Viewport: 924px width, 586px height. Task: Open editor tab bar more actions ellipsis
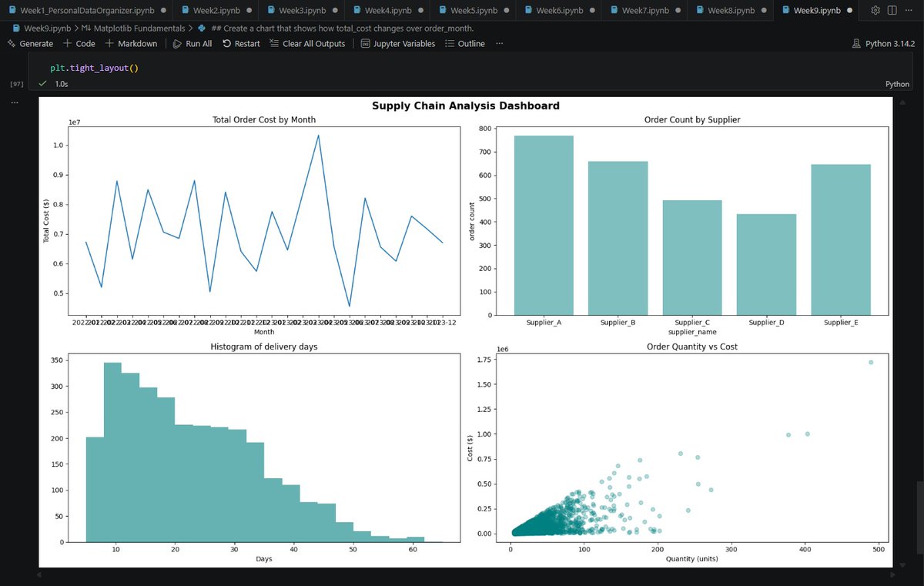910,10
